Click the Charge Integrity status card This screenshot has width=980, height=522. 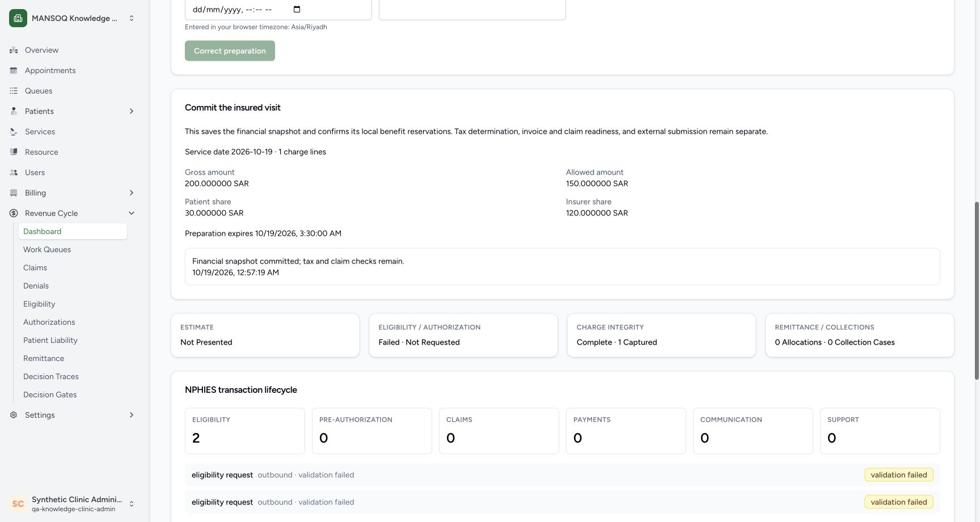[661, 336]
